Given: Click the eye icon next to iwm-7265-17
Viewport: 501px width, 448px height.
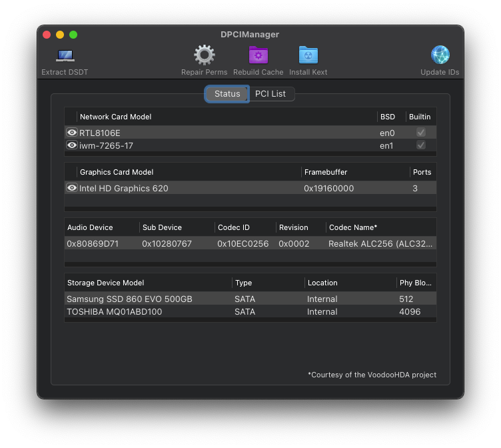Looking at the screenshot, I should coord(72,145).
